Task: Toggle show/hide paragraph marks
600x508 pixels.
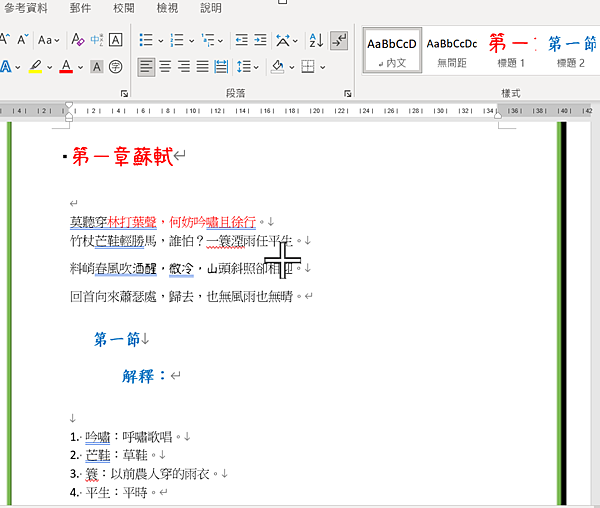Action: [x=339, y=40]
